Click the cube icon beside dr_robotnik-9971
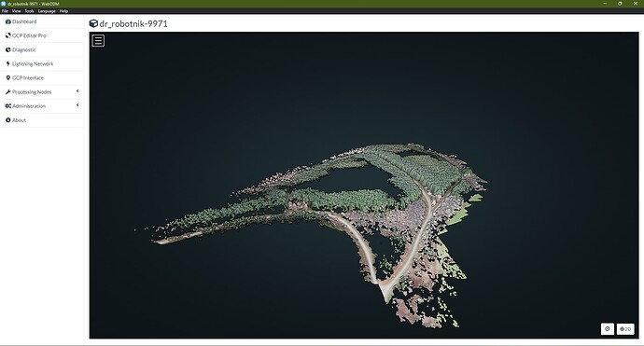 (x=93, y=24)
